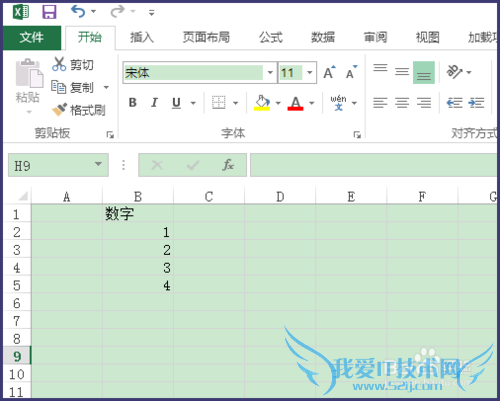This screenshot has height=401, width=500.
Task: Click the wén phonetic guide icon
Action: (338, 103)
